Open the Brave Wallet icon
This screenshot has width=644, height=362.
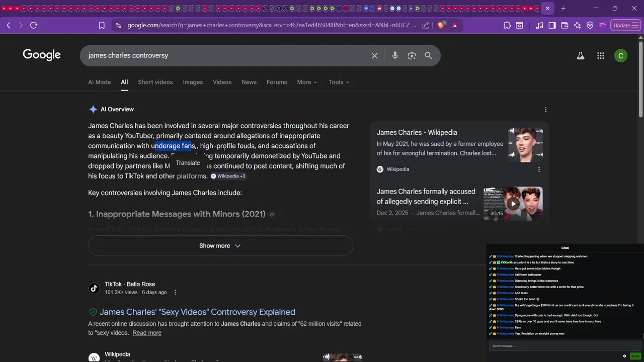coord(565,25)
